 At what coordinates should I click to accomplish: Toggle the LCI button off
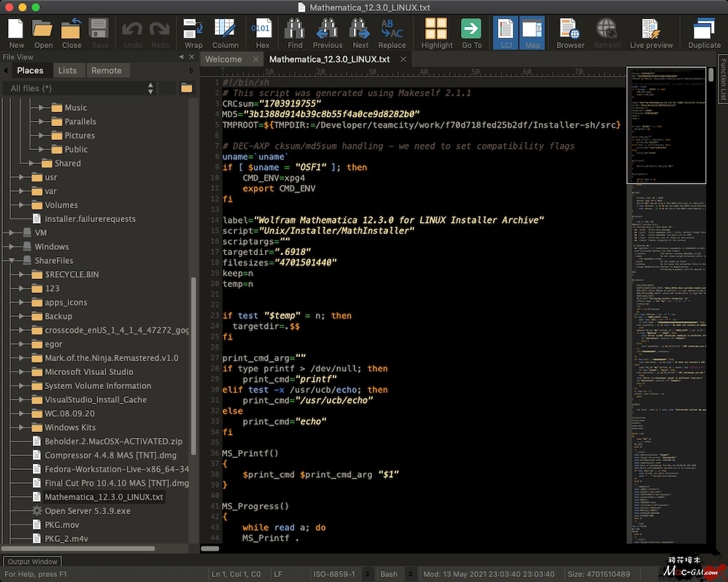point(506,33)
